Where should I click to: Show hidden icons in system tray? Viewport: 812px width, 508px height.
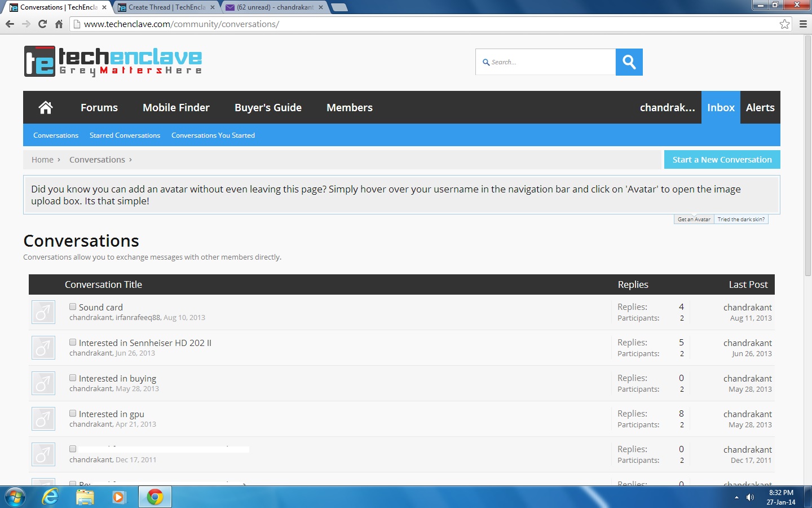(x=736, y=497)
